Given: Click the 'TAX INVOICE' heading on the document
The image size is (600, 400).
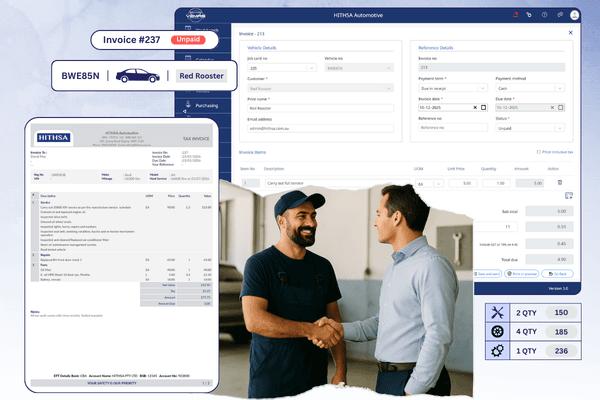Looking at the screenshot, I should coord(196,139).
